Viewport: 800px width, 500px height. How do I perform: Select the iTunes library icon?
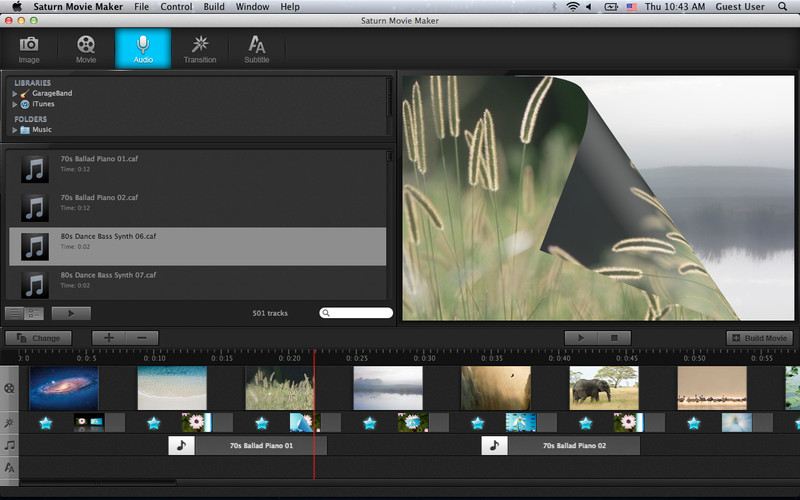coord(24,105)
